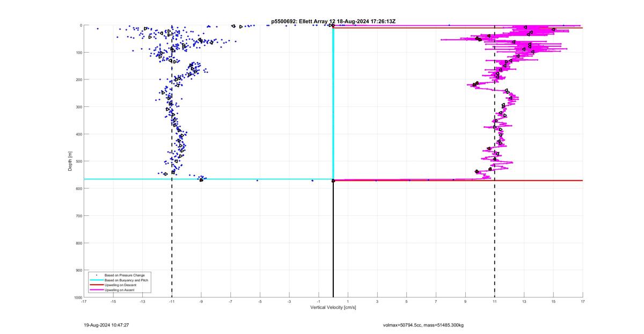
Task: Click velocity tick label '-15'
Action: coord(113,302)
